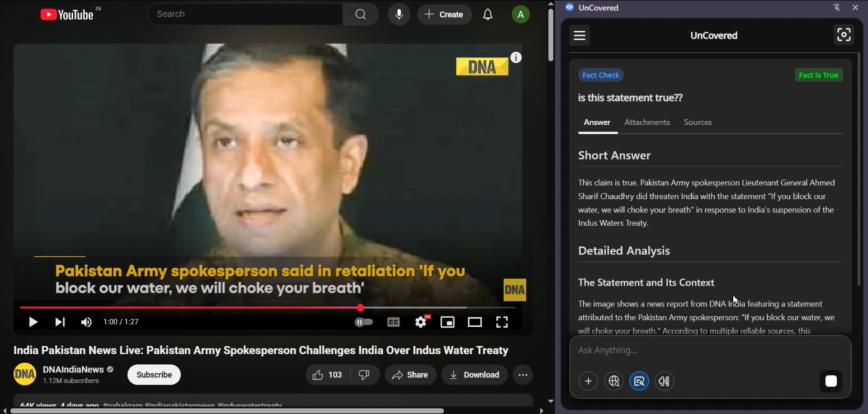
Task: Switch to the Sources tab
Action: click(698, 122)
